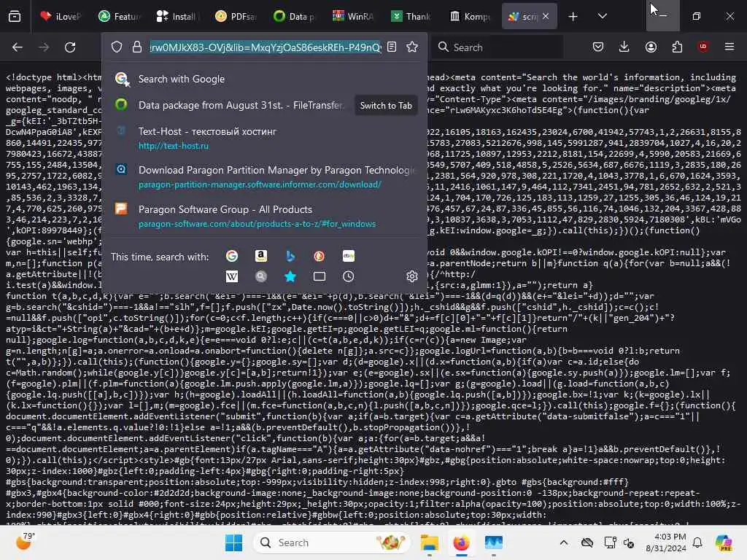
Task: Open Windows Start menu
Action: tap(233, 542)
